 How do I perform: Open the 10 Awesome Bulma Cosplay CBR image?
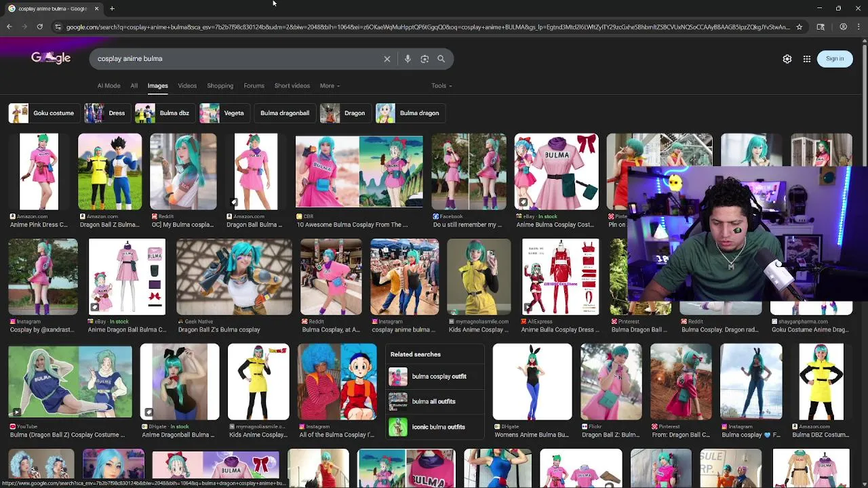click(359, 171)
